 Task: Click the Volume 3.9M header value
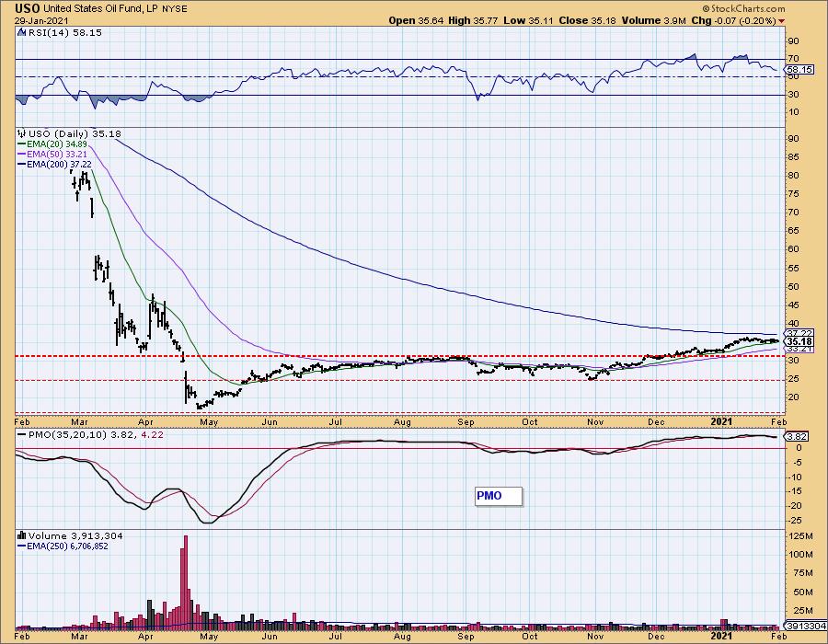point(654,20)
